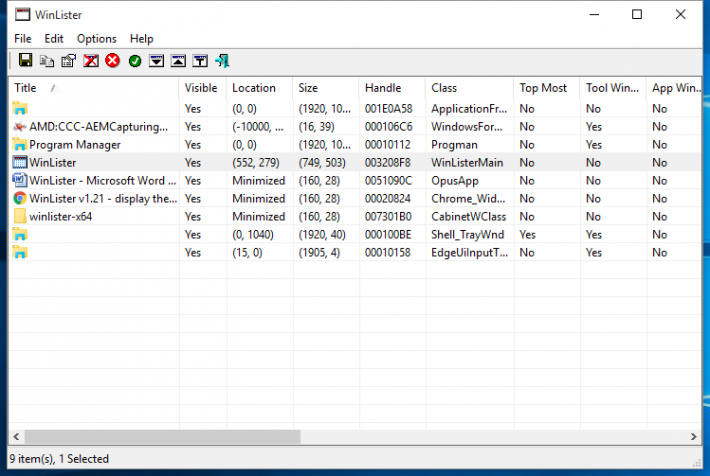Screen dimensions: 710x476
Task: Click the handle 00020824 cell
Action: (x=388, y=198)
